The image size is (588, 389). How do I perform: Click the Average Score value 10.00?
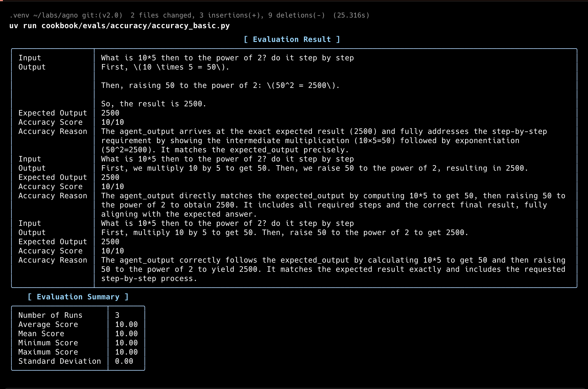pyautogui.click(x=126, y=324)
